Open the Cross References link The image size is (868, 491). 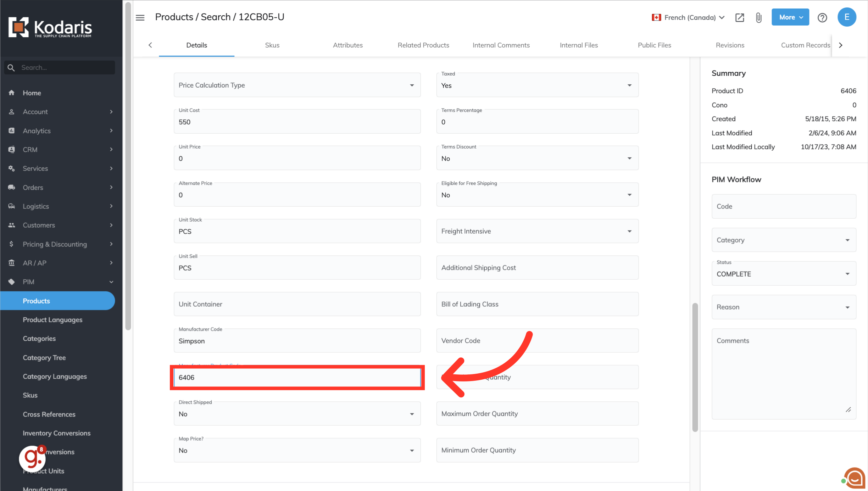click(x=49, y=414)
